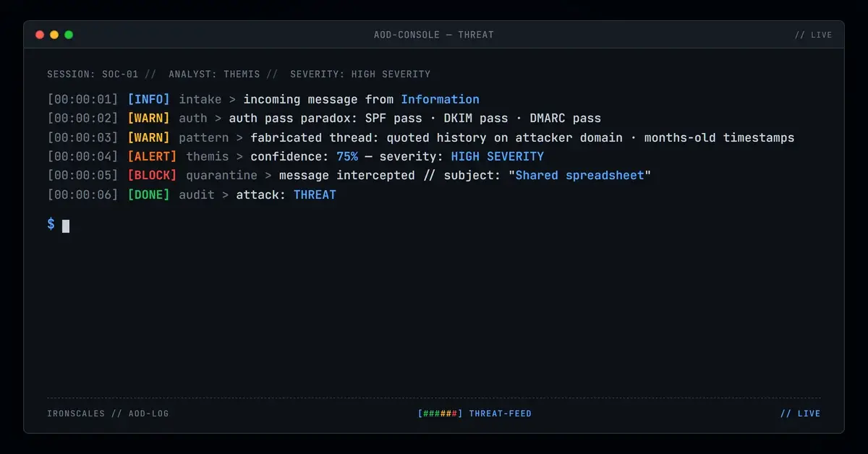Click blue HIGH SEVERITY value on alert line
The width and height of the screenshot is (868, 454).
pos(497,156)
